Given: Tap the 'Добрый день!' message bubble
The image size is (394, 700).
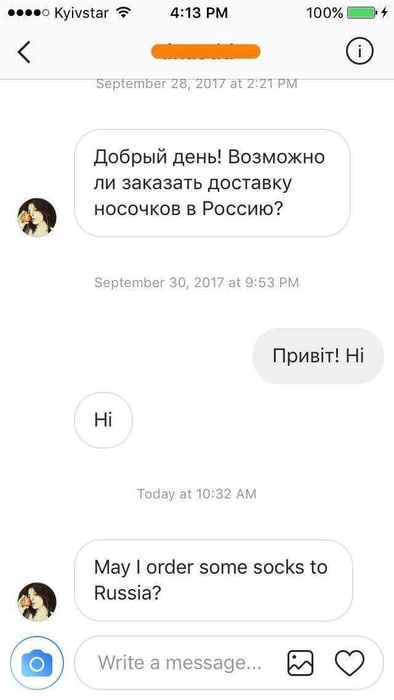Looking at the screenshot, I should [x=212, y=183].
